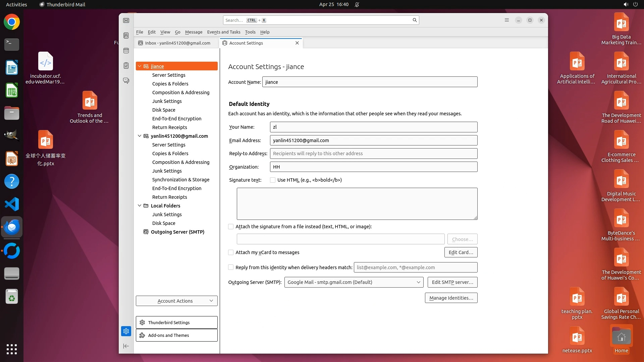Image resolution: width=644 pixels, height=362 pixels.
Task: Click the Settings gear sidebar icon
Action: [x=126, y=331]
